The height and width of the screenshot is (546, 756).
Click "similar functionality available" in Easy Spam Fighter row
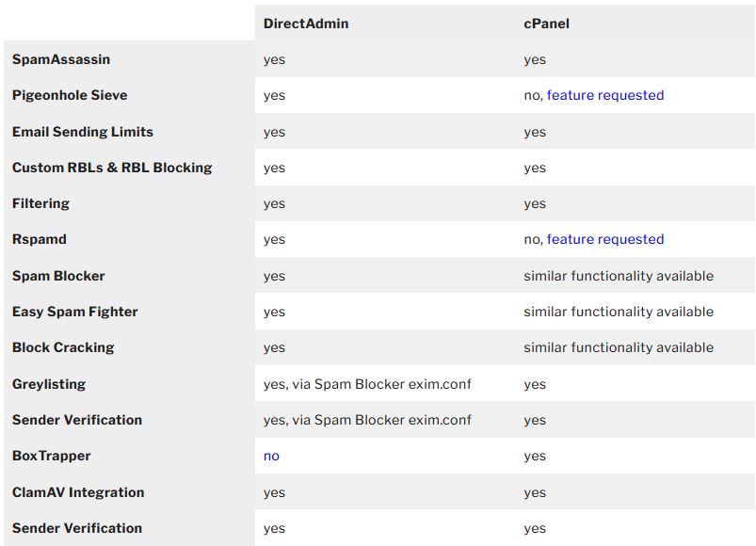click(x=619, y=312)
